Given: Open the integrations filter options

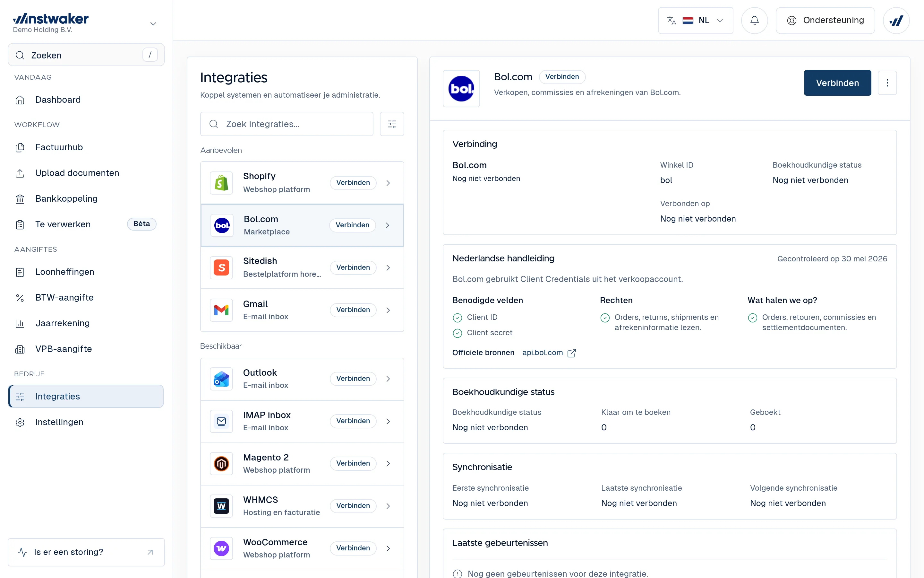Looking at the screenshot, I should coord(392,124).
